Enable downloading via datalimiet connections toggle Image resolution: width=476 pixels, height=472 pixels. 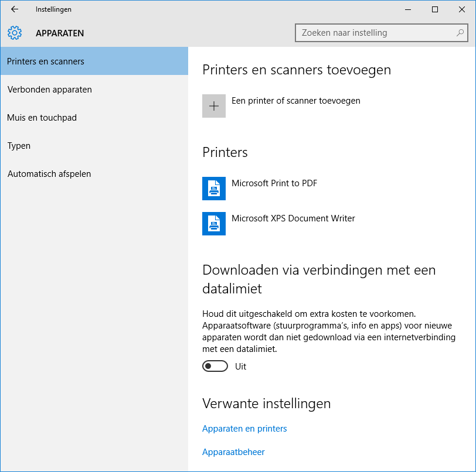click(215, 366)
